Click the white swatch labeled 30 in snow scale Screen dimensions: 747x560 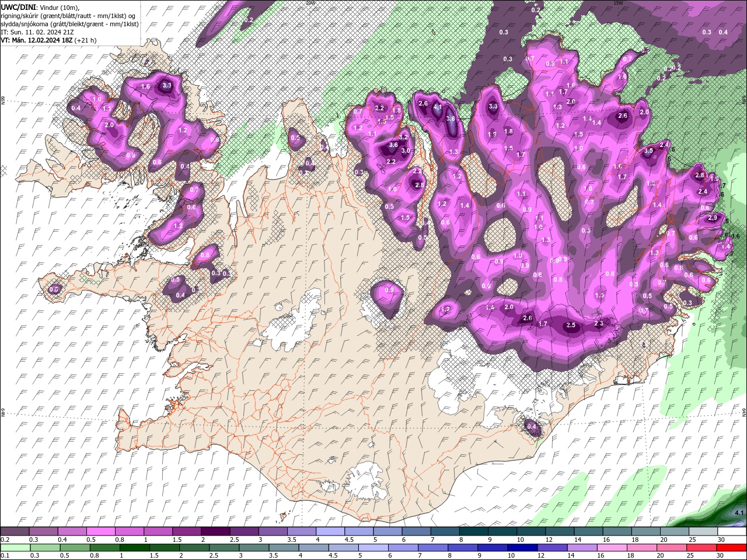coord(732,531)
